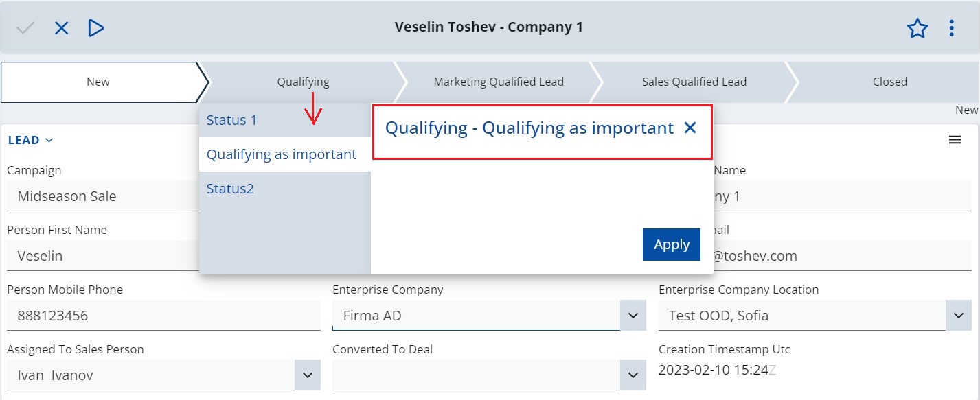Select the Qualifying stage

[x=303, y=82]
